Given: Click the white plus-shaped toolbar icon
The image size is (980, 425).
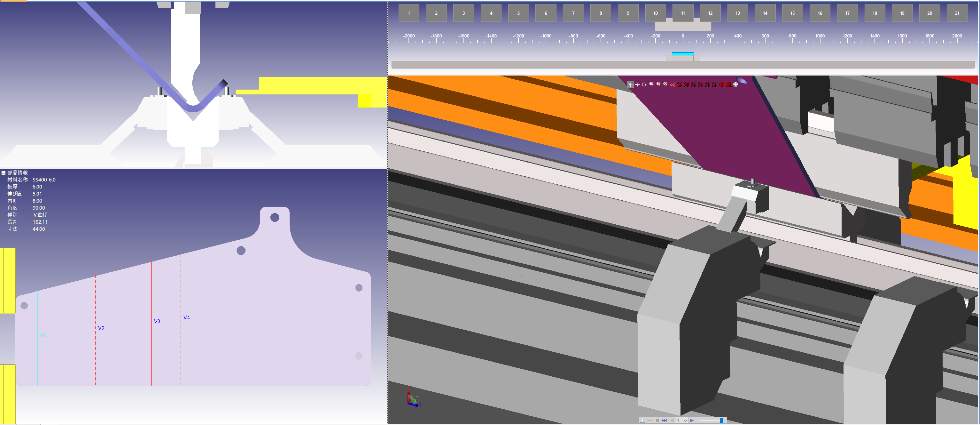Looking at the screenshot, I should [736, 84].
